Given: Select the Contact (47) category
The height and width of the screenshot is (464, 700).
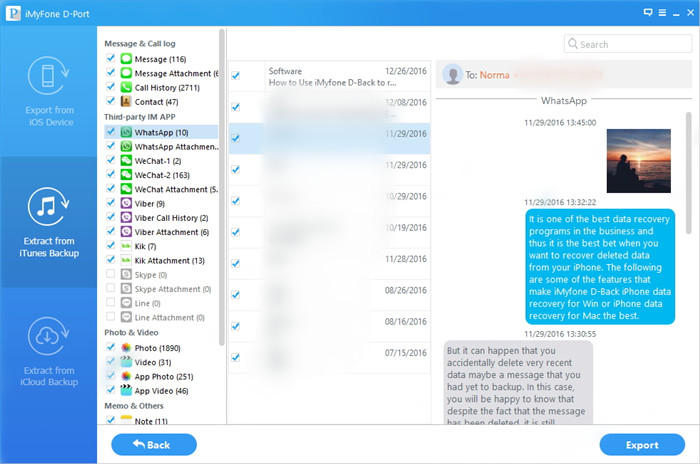Looking at the screenshot, I should tap(156, 102).
